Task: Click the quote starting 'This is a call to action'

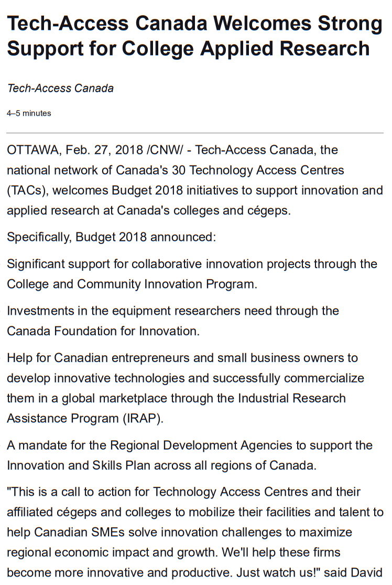Action: click(x=183, y=492)
